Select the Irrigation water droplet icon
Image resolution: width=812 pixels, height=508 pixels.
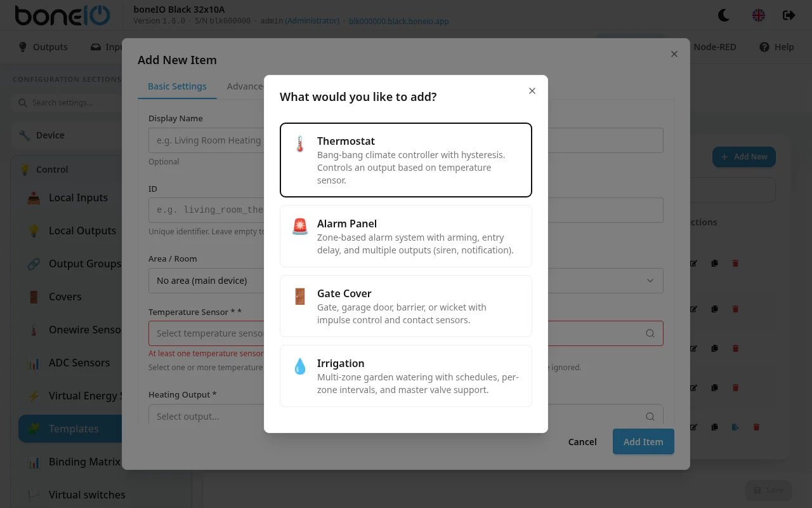coord(300,366)
